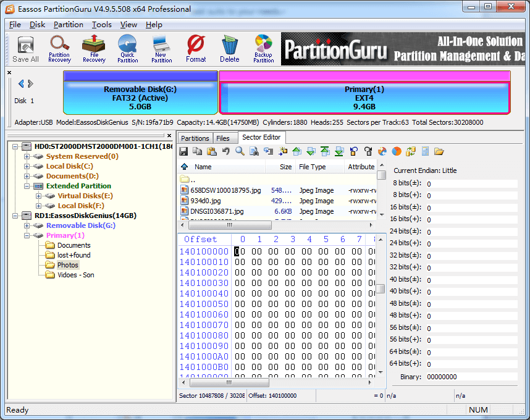Click the save floppy icon in Sector Editor
The width and height of the screenshot is (530, 420).
point(183,151)
